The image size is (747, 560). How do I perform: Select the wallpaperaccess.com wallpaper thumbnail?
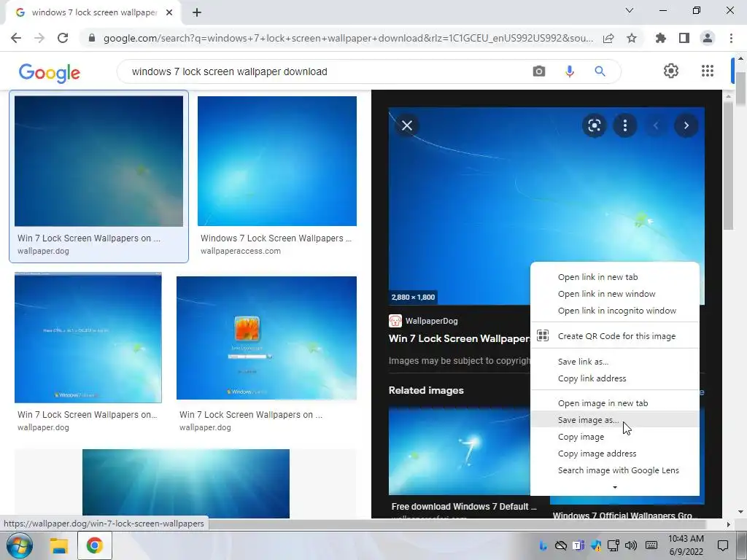click(x=276, y=161)
